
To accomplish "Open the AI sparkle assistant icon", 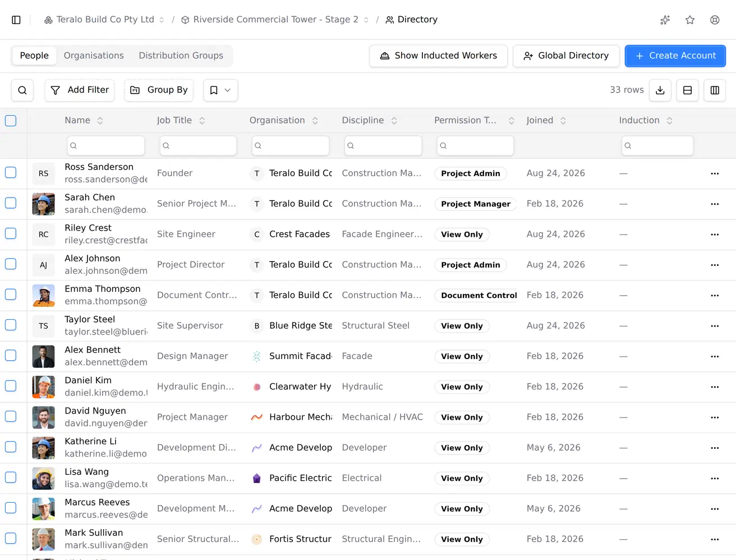I will 665,20.
